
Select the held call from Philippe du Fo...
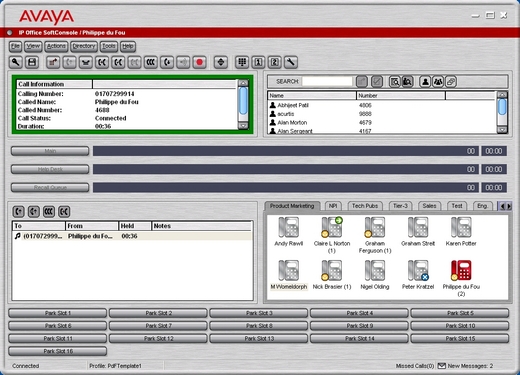coord(132,236)
